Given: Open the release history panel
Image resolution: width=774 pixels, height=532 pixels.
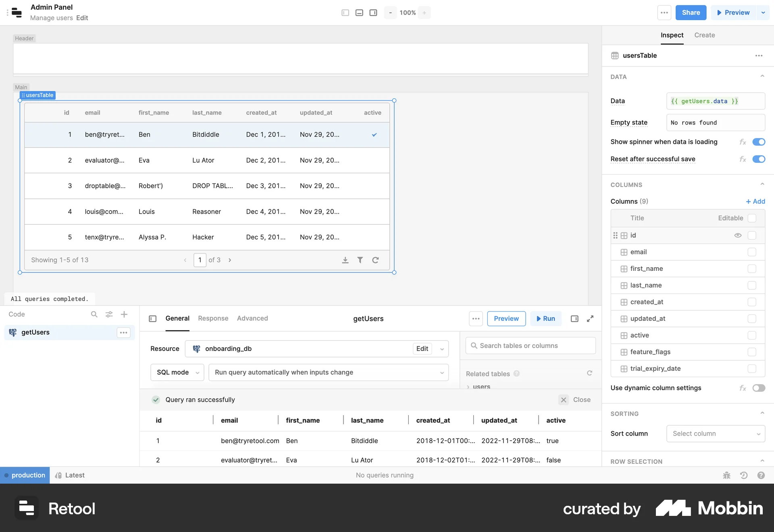Looking at the screenshot, I should point(744,475).
